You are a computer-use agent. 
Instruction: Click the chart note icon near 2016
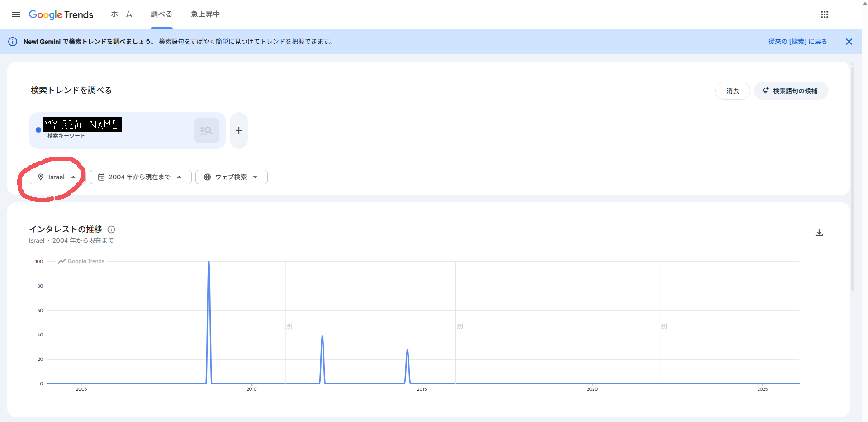coord(460,326)
